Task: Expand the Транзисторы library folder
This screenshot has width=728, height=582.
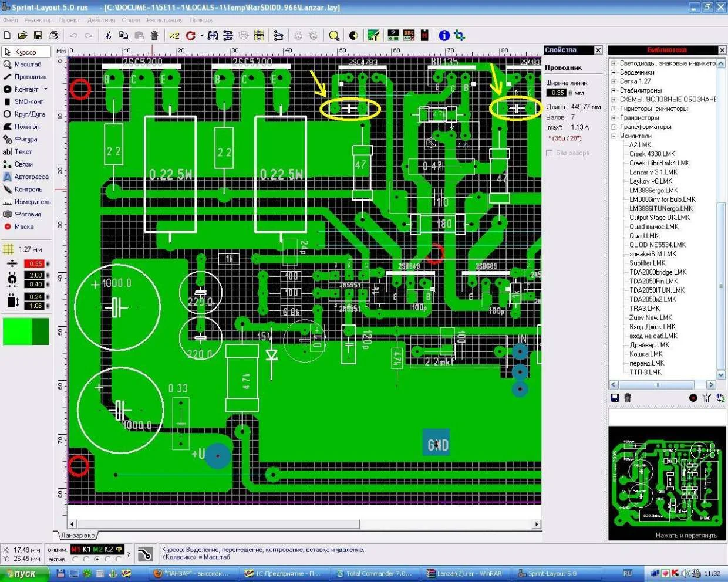Action: pos(614,118)
